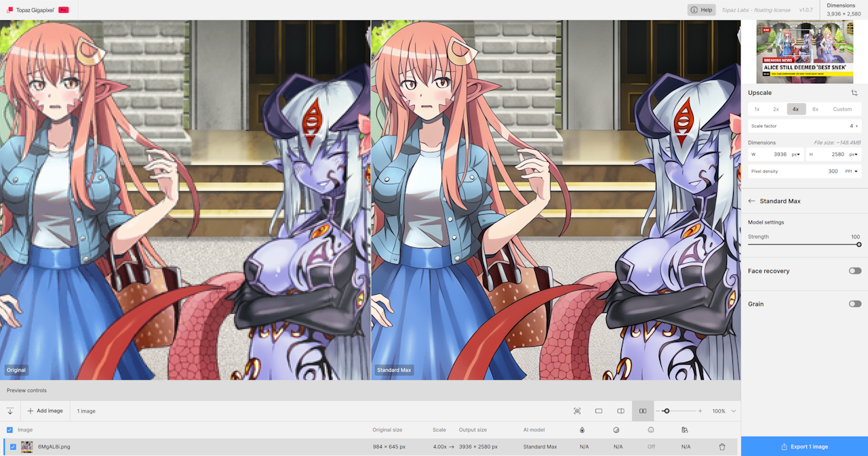Viewport: 868px width, 456px height.
Task: Click the Topaz Gigapixel logo icon
Action: (x=9, y=10)
